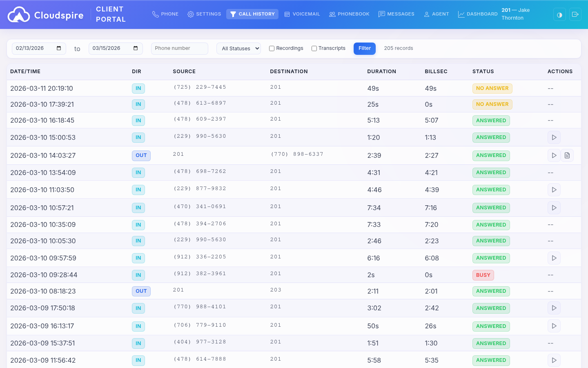588x368 pixels.
Task: Expand the end date calendar picker
Action: [x=136, y=48]
